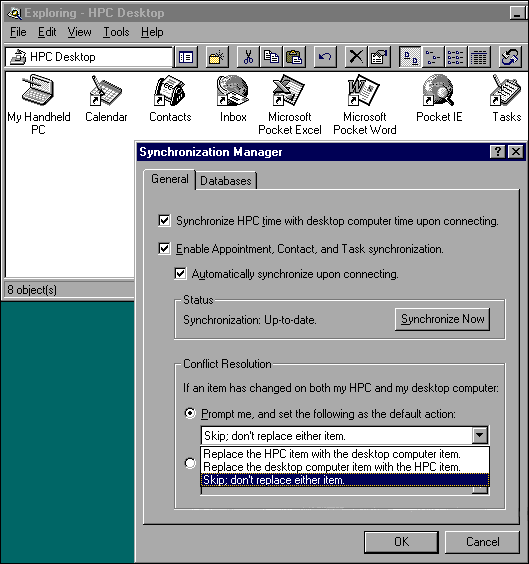Open the Tools menu
Image resolution: width=529 pixels, height=564 pixels.
(x=116, y=32)
